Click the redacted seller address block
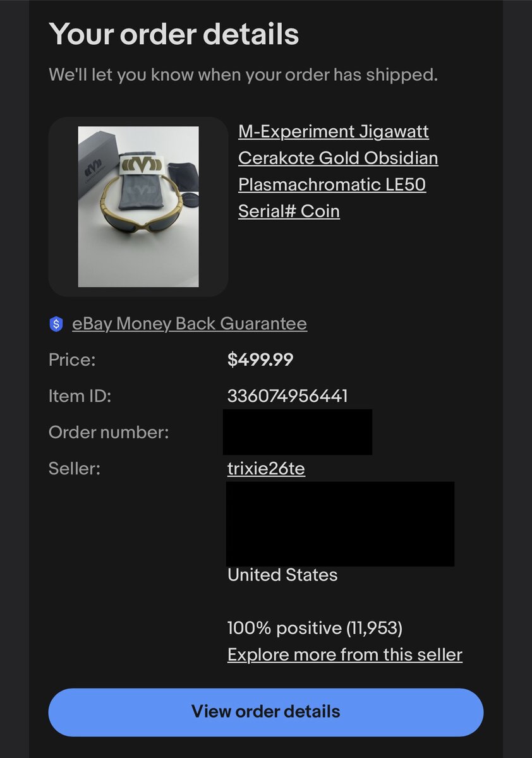Screen dimensions: 532x758 click(340, 524)
